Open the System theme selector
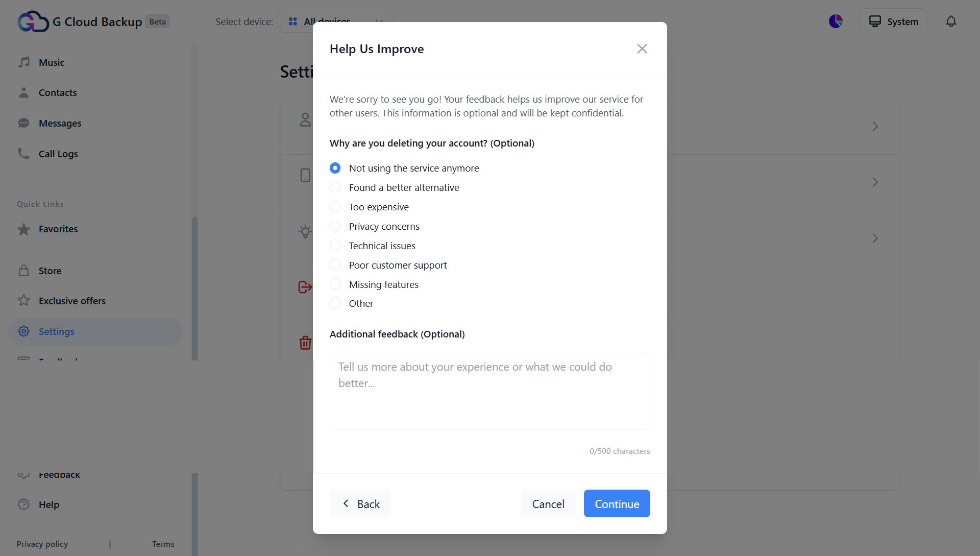This screenshot has width=980, height=556. pyautogui.click(x=893, y=21)
